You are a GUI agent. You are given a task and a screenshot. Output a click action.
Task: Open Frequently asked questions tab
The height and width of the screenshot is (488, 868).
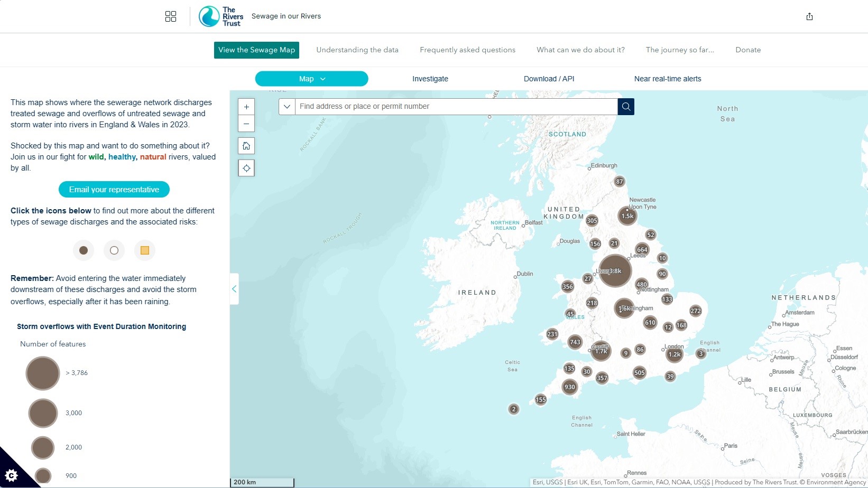[468, 50]
